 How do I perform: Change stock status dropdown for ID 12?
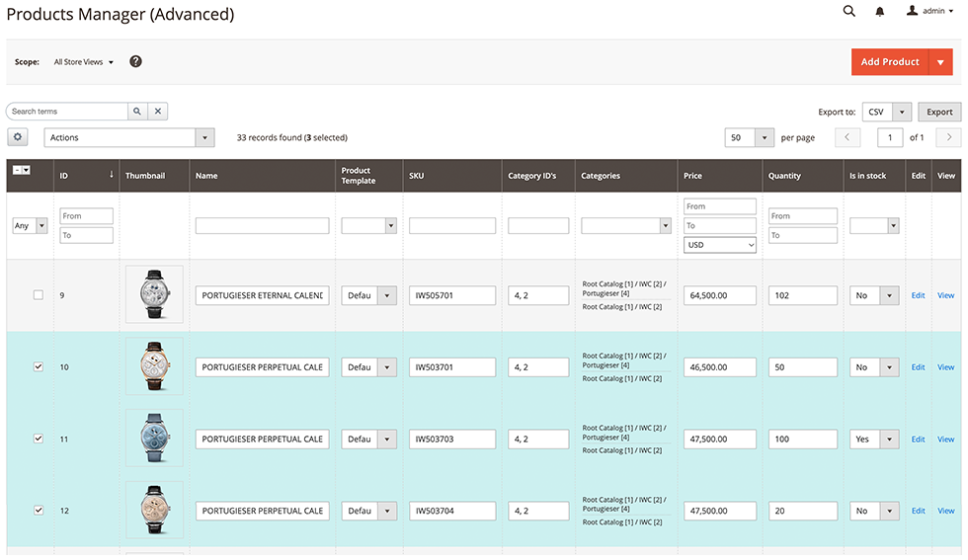[x=874, y=511]
